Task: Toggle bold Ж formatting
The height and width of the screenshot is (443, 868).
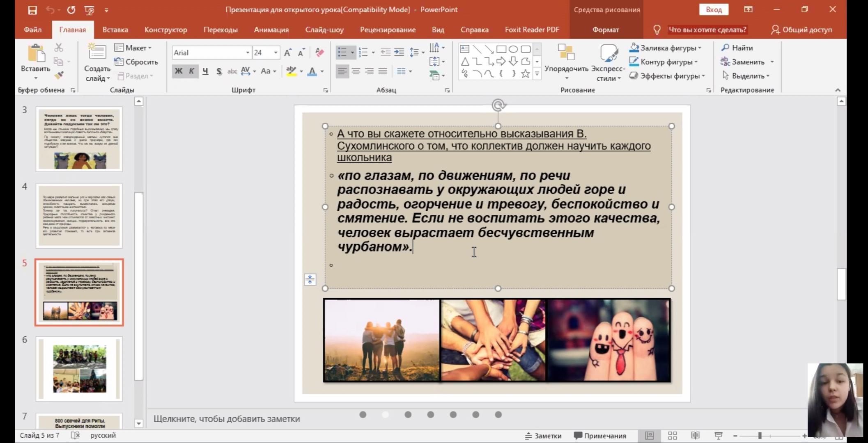Action: (x=179, y=71)
